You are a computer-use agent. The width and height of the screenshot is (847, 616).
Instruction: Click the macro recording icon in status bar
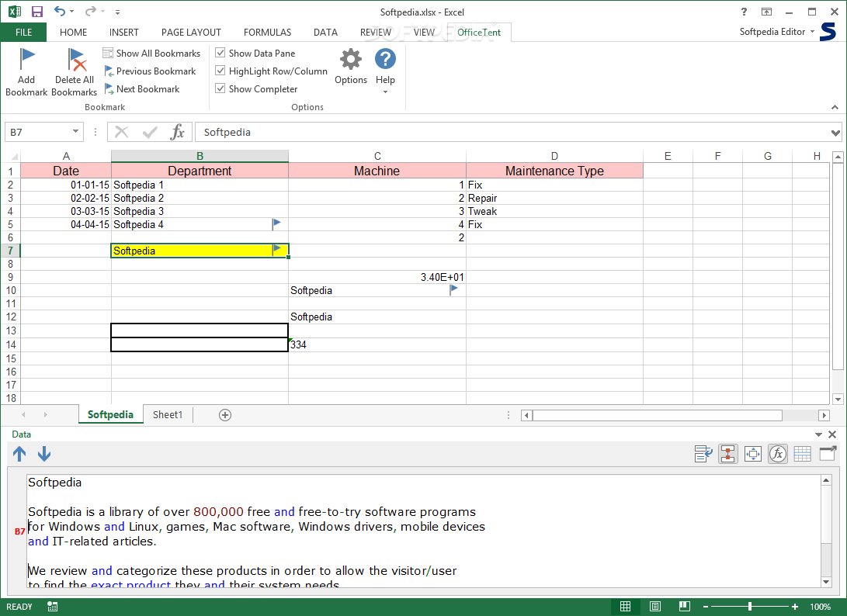(x=52, y=607)
